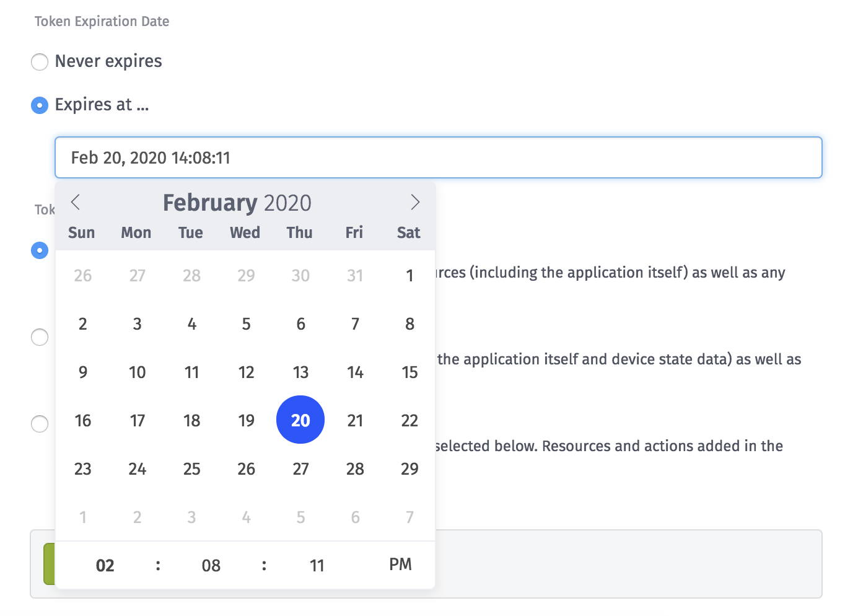
Task: Pick February 3 in calendar
Action: 137,323
